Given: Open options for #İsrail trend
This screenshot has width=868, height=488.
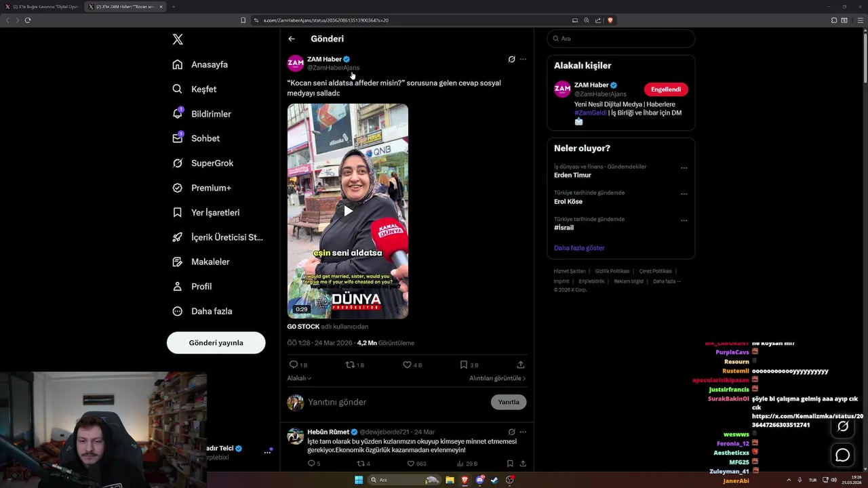Looking at the screenshot, I should coord(684,220).
